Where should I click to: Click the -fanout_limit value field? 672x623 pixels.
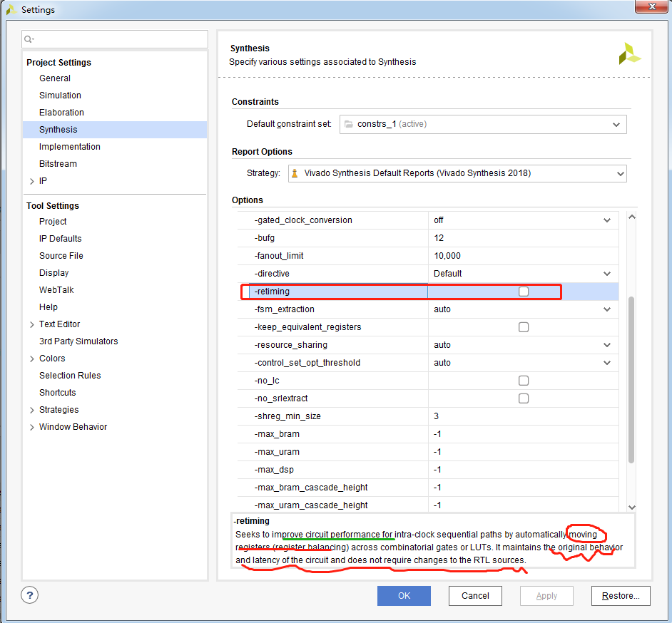tap(524, 256)
